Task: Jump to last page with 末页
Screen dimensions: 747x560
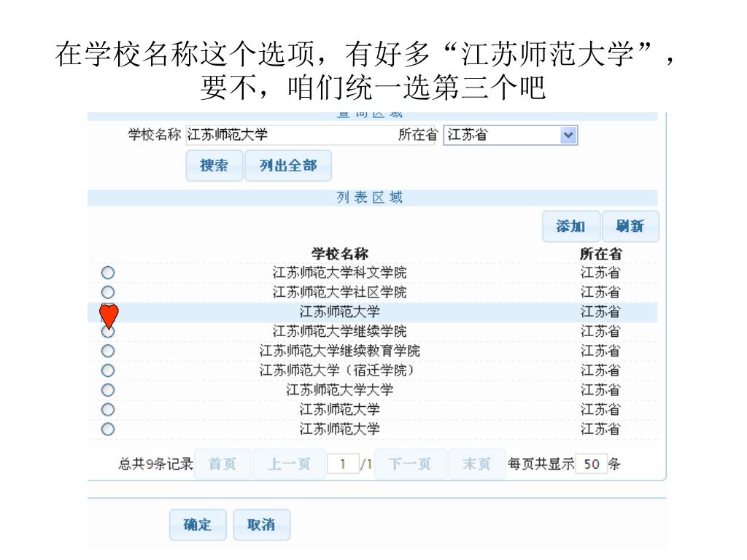Action: tap(476, 463)
